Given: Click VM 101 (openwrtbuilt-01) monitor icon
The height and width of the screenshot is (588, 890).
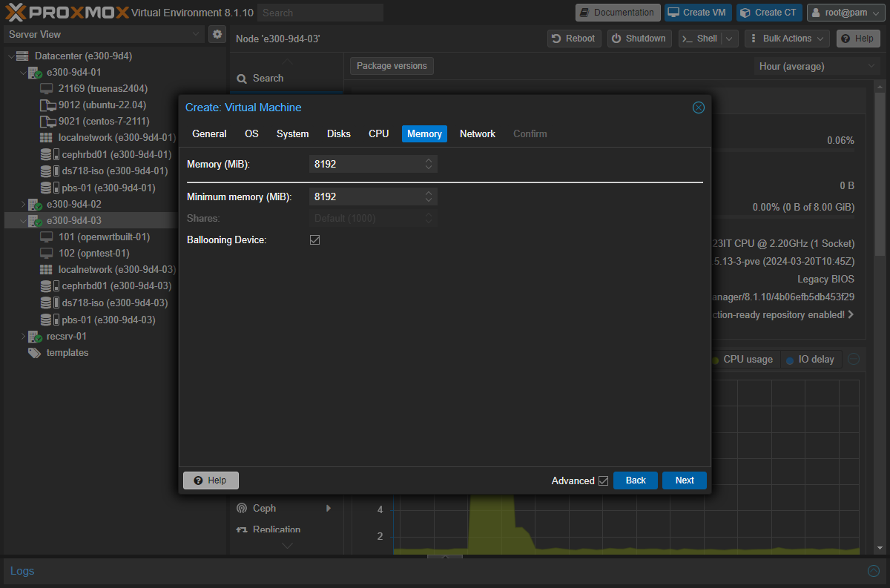Looking at the screenshot, I should click(x=46, y=237).
